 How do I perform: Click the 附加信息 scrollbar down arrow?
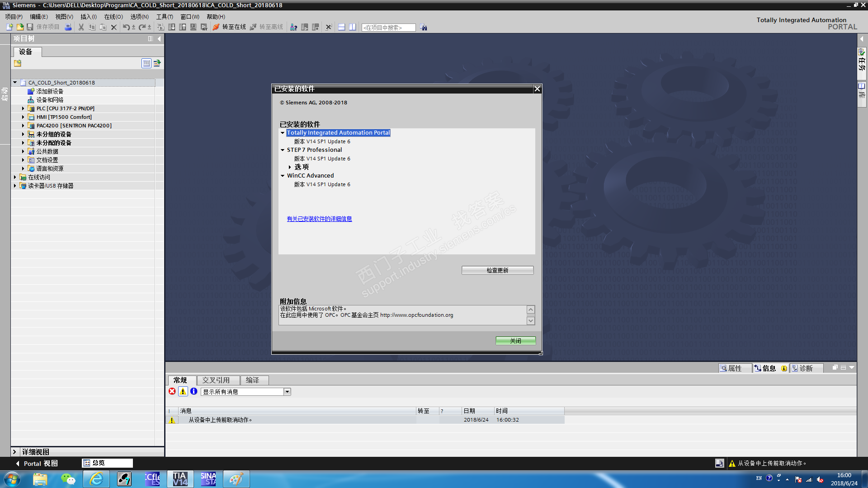click(x=531, y=321)
